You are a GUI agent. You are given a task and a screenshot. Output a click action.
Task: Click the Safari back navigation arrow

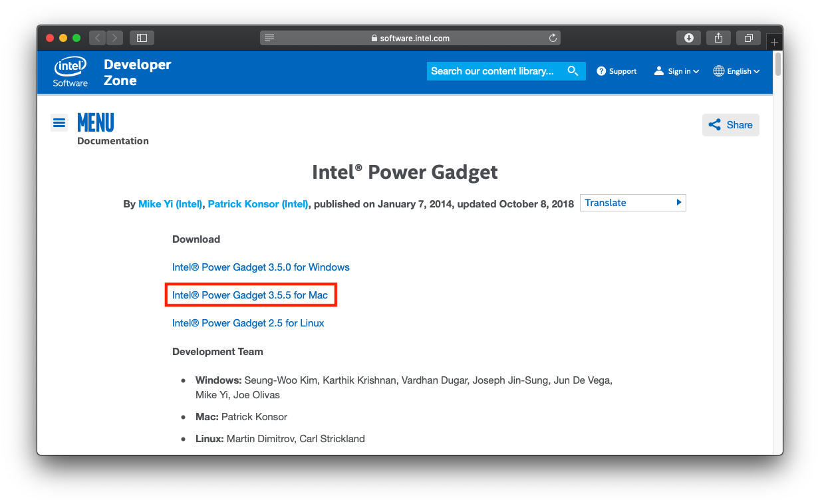tap(98, 38)
